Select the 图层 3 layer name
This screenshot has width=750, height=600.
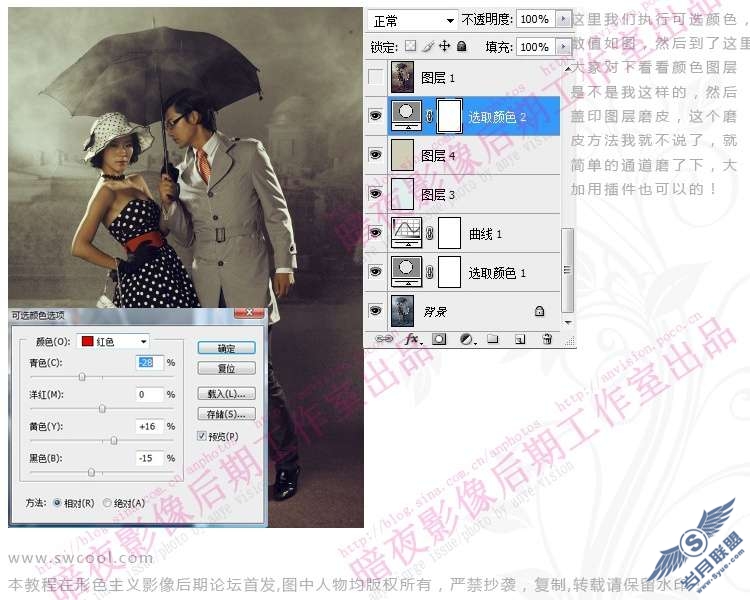pos(437,195)
